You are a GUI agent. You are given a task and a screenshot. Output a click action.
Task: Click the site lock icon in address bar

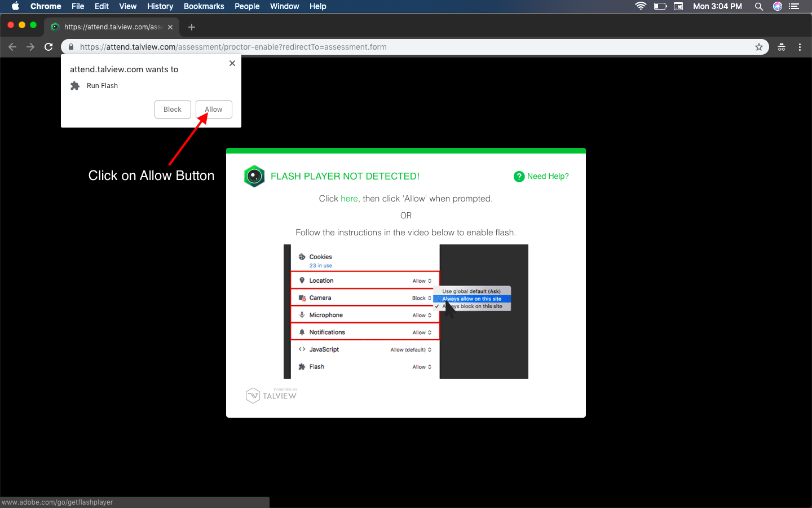(x=71, y=47)
